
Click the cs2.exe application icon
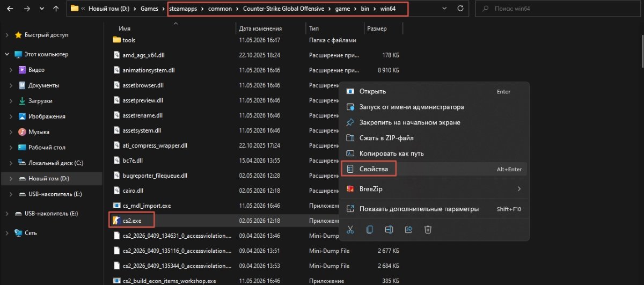[117, 220]
